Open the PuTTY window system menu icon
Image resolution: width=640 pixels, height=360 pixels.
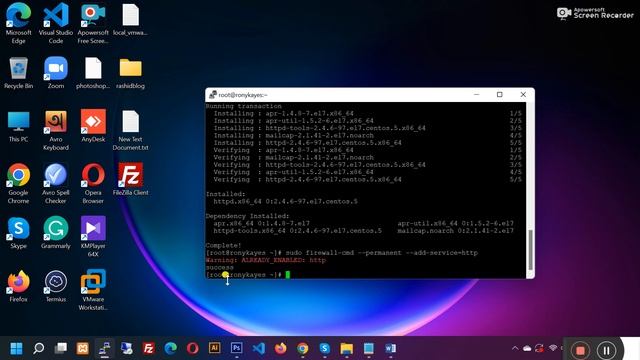coord(212,95)
